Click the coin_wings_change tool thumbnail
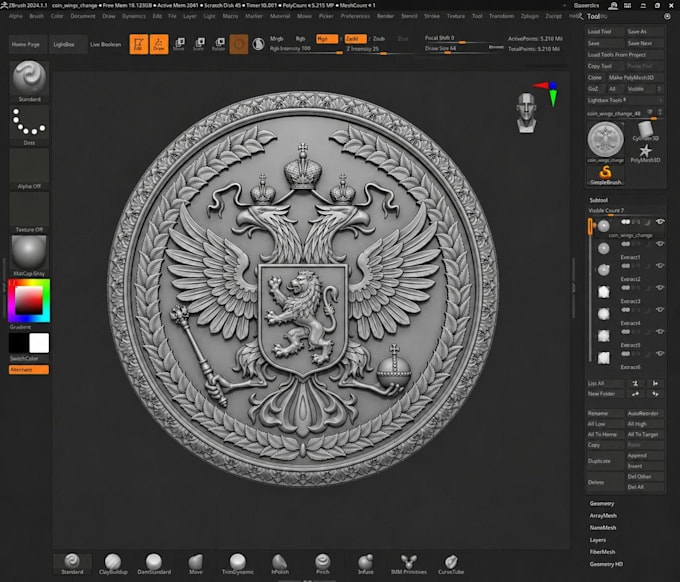Image resolution: width=680 pixels, height=582 pixels. click(605, 140)
